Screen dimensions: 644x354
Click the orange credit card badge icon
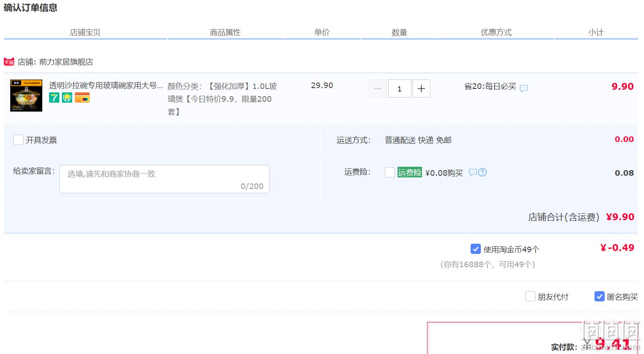[82, 97]
